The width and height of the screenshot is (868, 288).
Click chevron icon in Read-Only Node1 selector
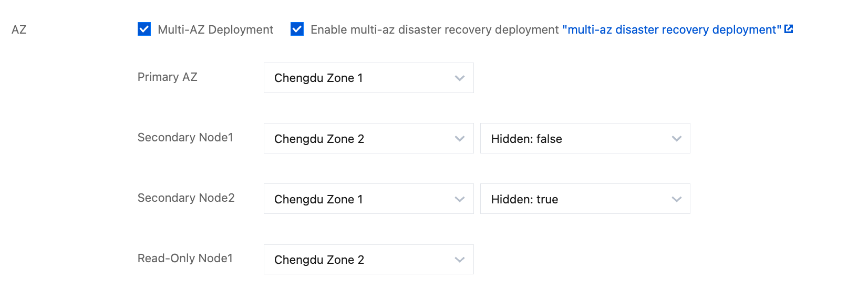pyautogui.click(x=460, y=260)
